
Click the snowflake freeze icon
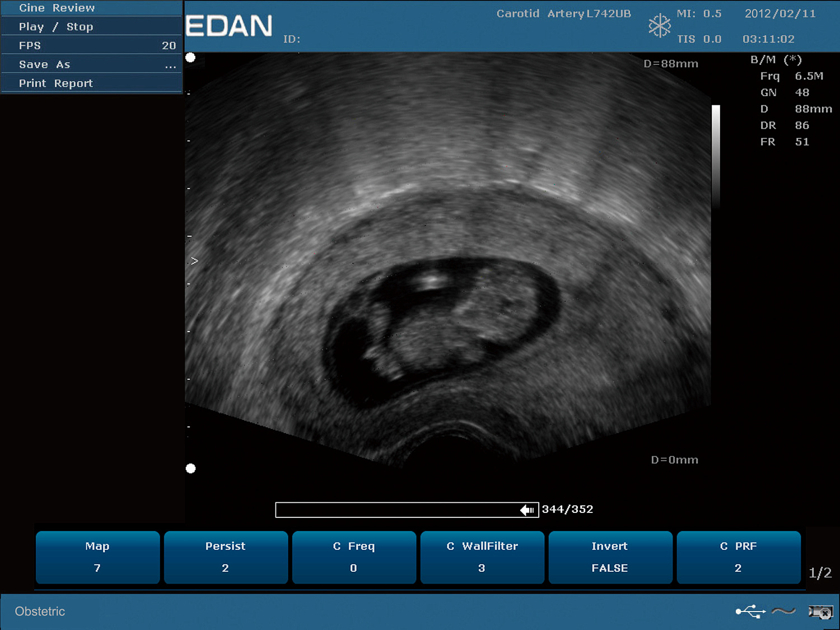tap(659, 26)
